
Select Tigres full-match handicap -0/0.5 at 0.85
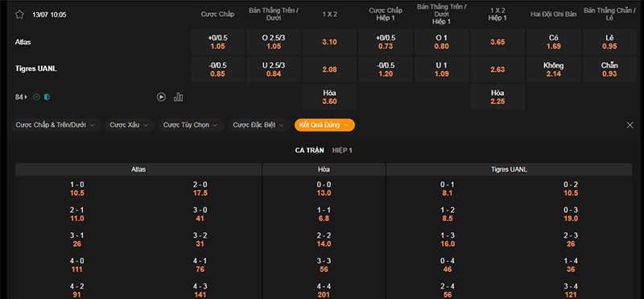click(217, 69)
